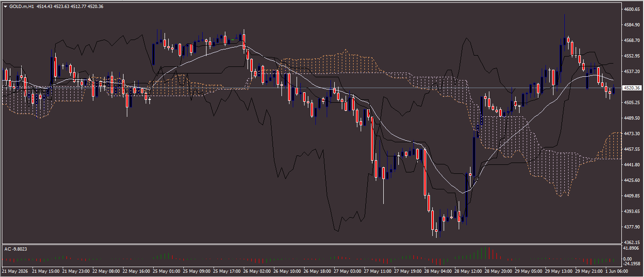Click the 26 May 02:00 time label
The height and width of the screenshot is (277, 644).
click(257, 272)
